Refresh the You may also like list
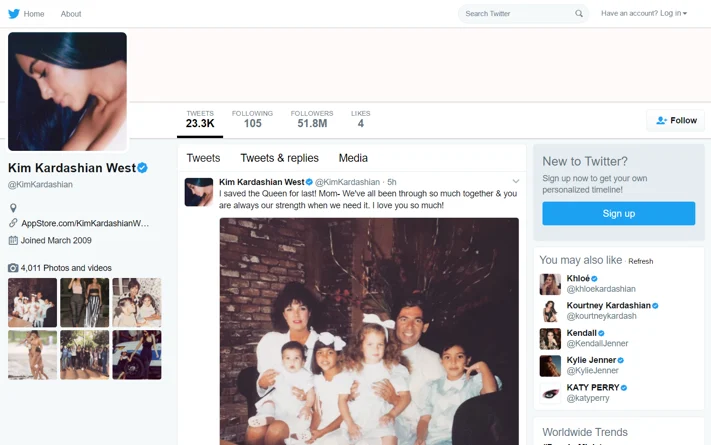 click(640, 261)
